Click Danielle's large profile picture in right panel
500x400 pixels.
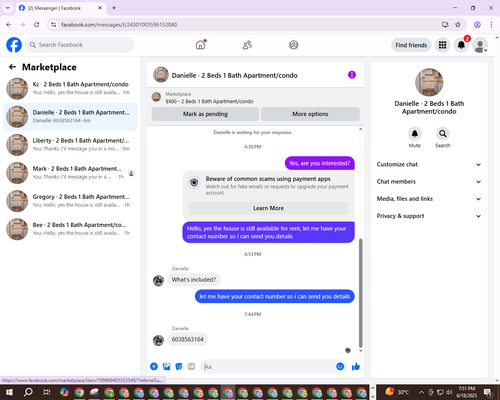(x=429, y=82)
